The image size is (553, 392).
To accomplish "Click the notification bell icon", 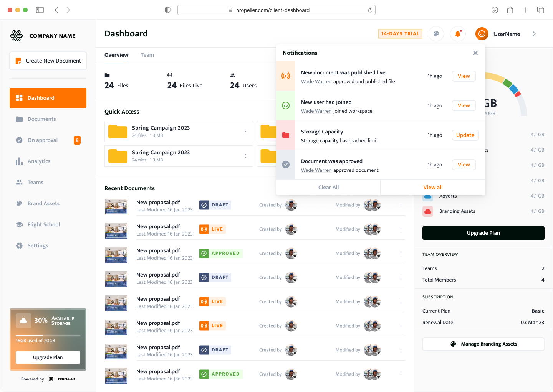I will tap(458, 34).
